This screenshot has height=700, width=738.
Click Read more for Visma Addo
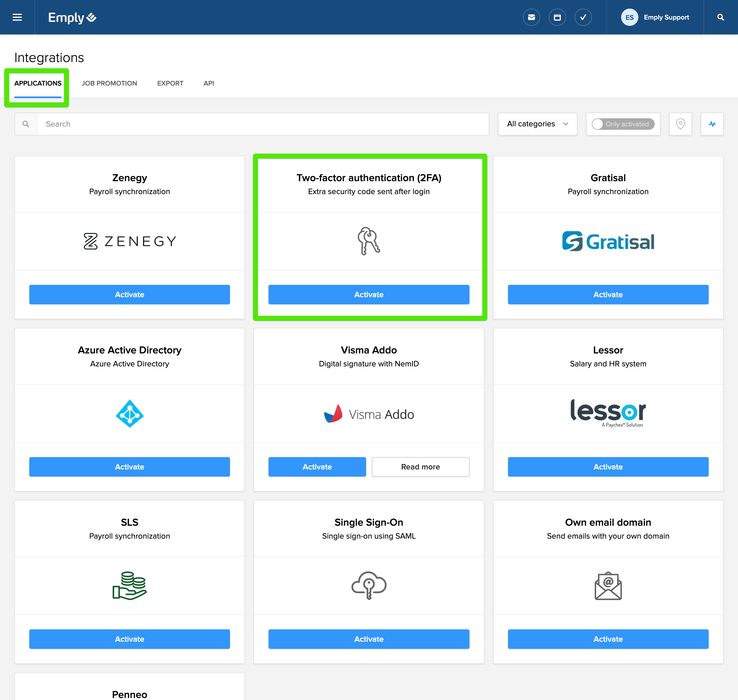point(420,467)
